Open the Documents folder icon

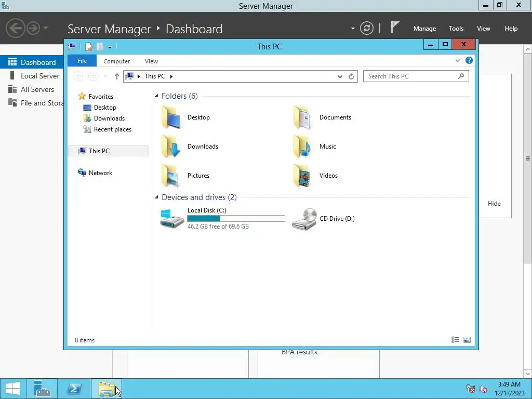(x=302, y=117)
